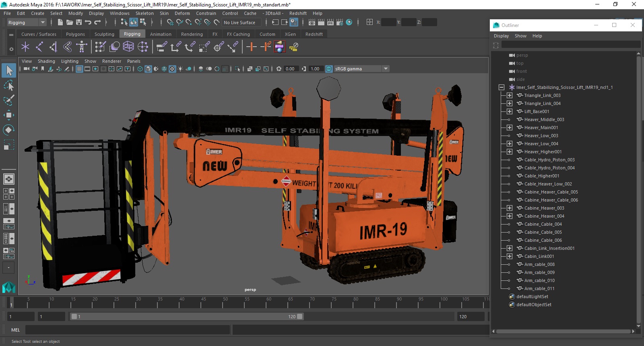Select by component type icon
Image resolution: width=644 pixels, height=346 pixels.
[143, 23]
